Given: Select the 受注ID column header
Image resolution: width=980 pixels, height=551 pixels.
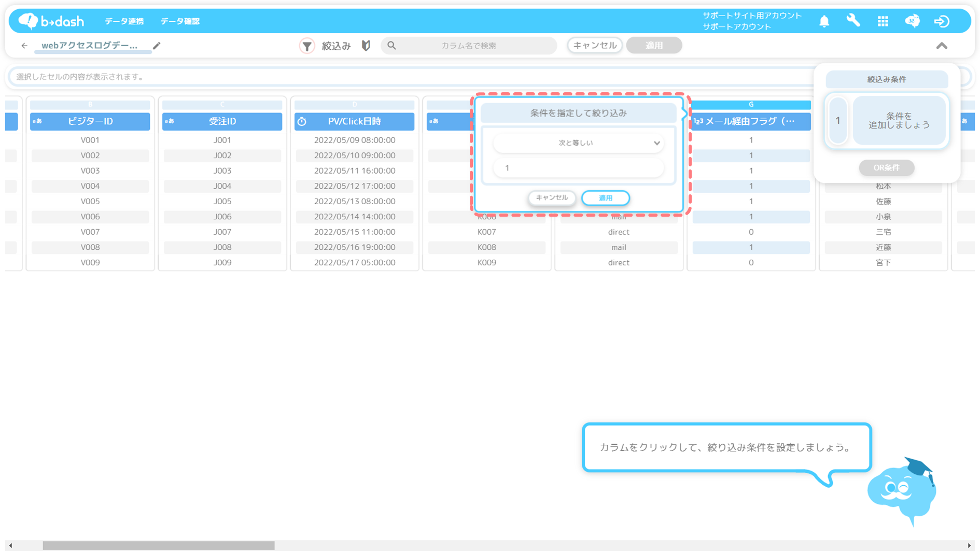Looking at the screenshot, I should pos(222,121).
